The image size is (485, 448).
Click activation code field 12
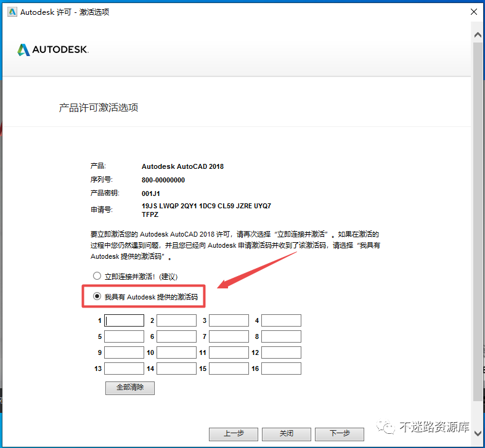click(281, 352)
